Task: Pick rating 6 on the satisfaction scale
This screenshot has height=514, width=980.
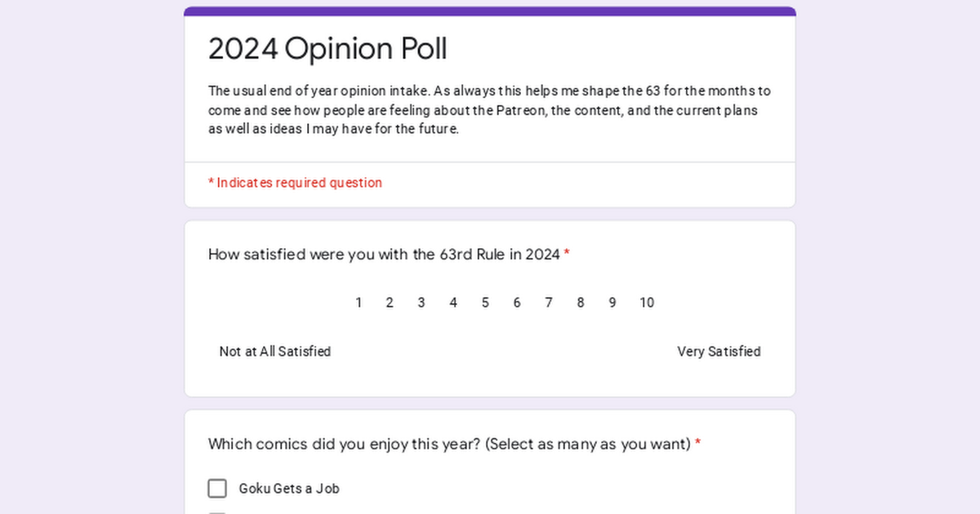Action: tap(517, 303)
